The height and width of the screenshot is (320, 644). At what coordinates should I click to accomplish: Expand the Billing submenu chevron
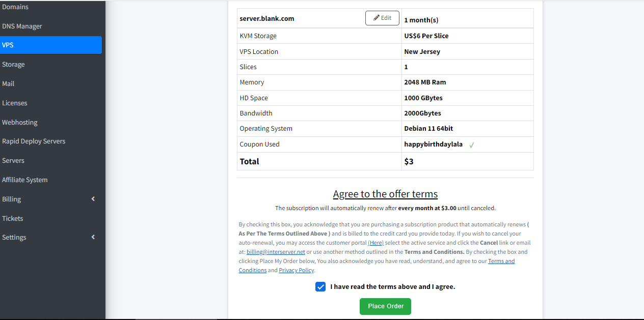pyautogui.click(x=93, y=199)
